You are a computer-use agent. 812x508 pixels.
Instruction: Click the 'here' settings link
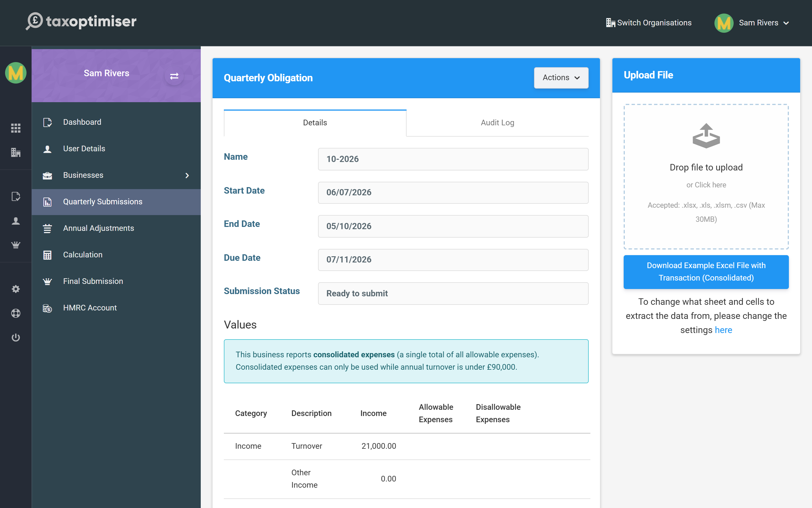click(x=723, y=330)
